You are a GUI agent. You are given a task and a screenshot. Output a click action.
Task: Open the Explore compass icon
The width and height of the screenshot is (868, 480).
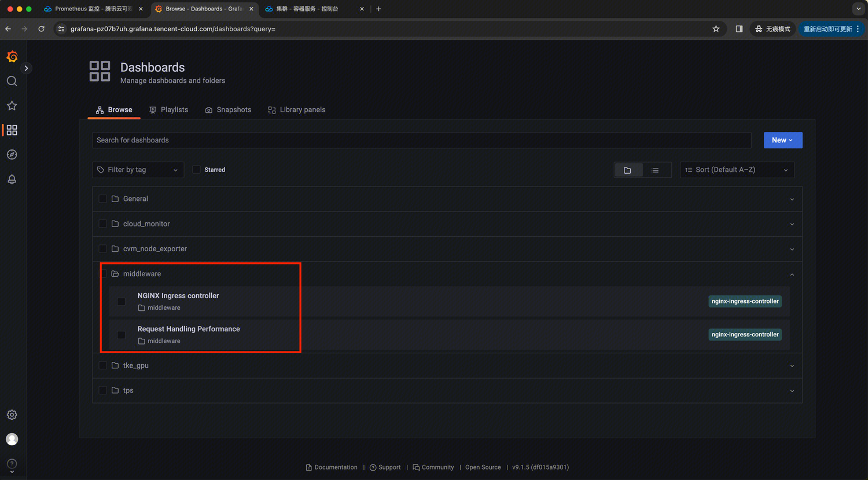pyautogui.click(x=12, y=155)
